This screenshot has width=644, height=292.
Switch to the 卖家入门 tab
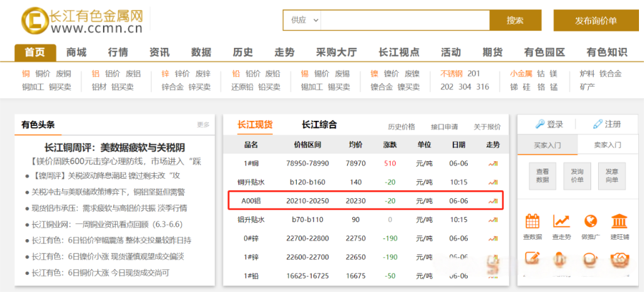pyautogui.click(x=608, y=145)
